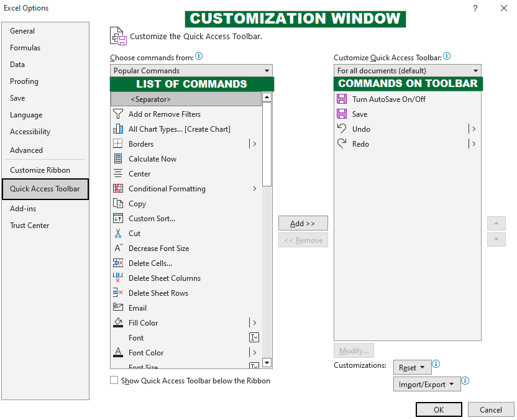The image size is (517, 420).
Task: Expand the Font Color submenu arrow
Action: point(254,352)
